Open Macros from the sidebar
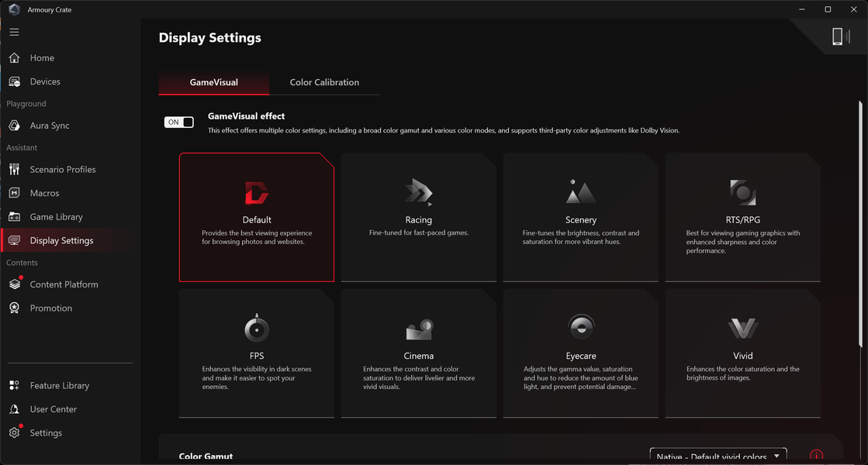This screenshot has width=868, height=465. [x=44, y=193]
